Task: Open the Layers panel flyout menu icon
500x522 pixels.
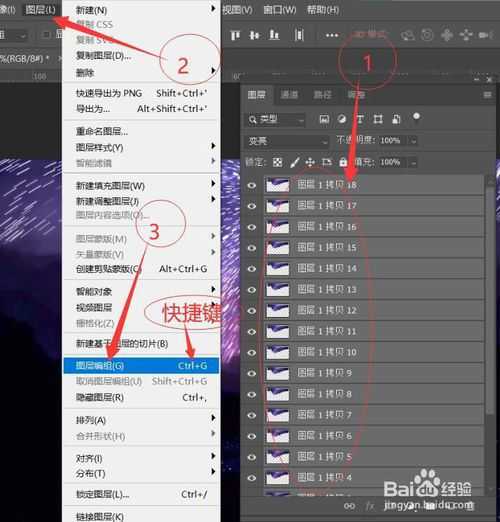Action: (x=487, y=95)
